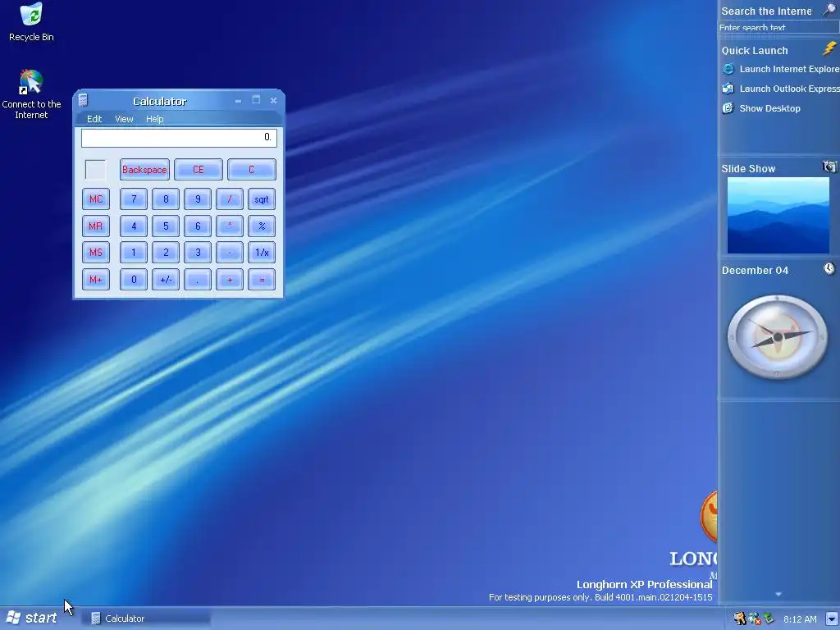Click the Launch Internet Explorer link

[x=789, y=69]
